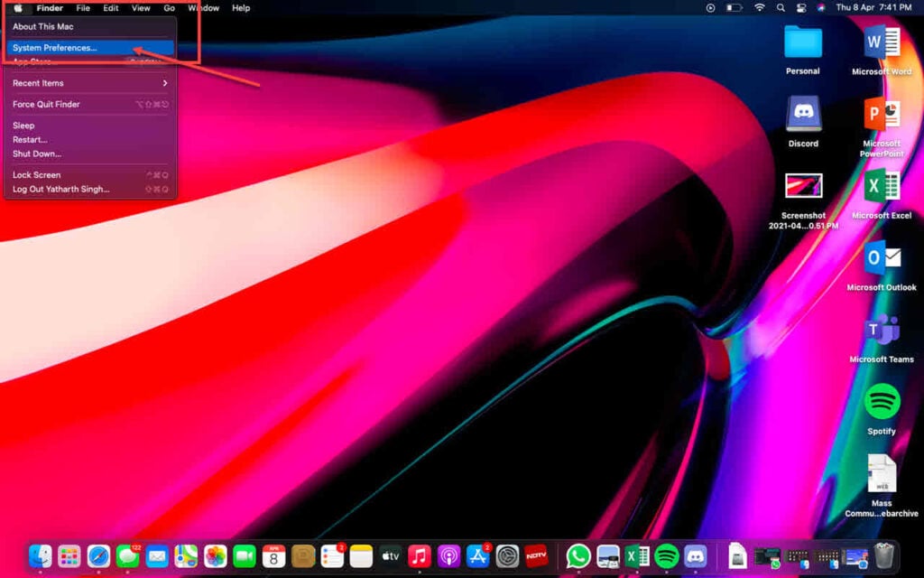Open Spotlight search magnifier
Viewport: 924px width, 578px height.
point(781,8)
